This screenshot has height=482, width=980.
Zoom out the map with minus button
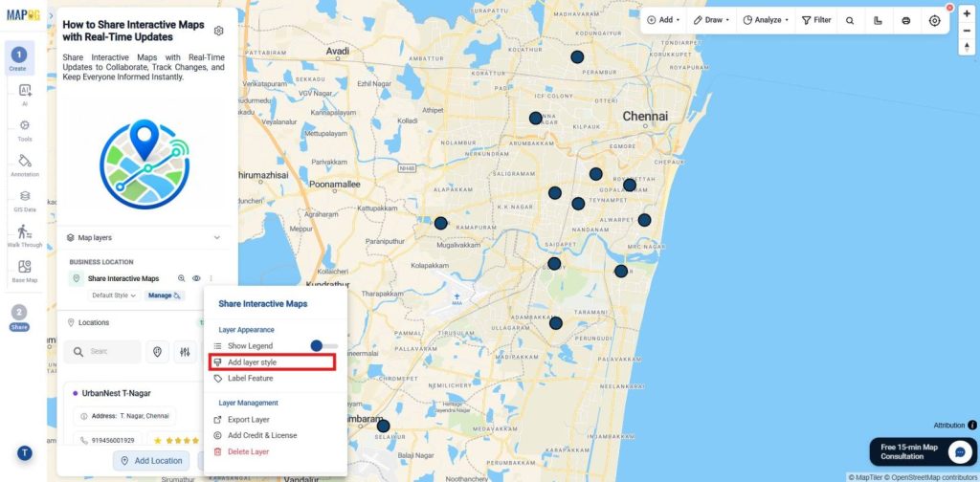coord(967,31)
